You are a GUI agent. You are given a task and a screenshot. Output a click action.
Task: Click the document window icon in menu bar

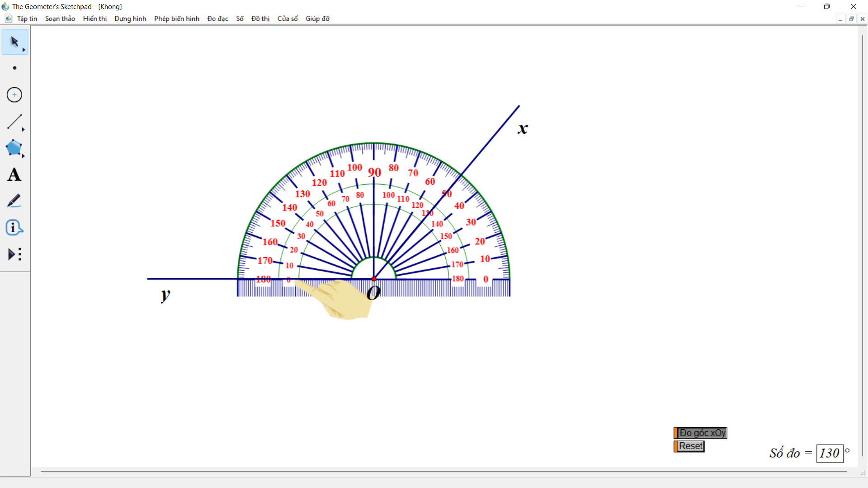tap(8, 19)
